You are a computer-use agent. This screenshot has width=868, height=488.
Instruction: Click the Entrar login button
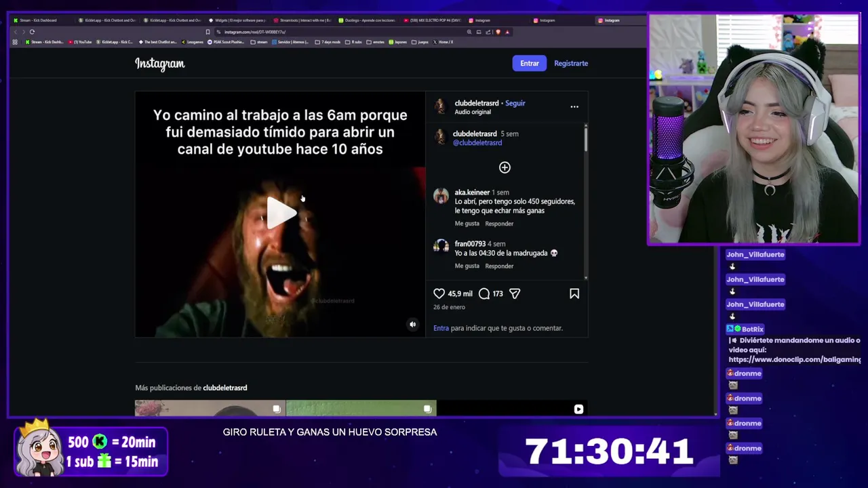(530, 63)
